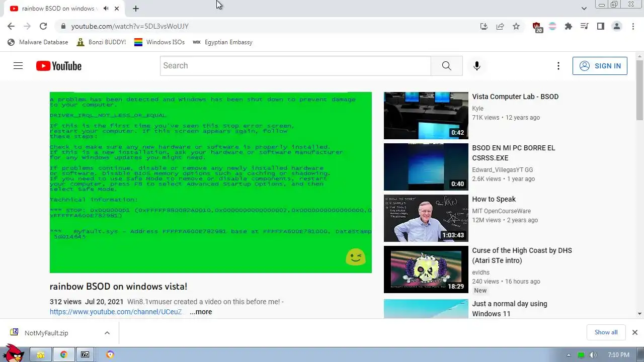Open Bonzi BUDDY! bookmark
Screen dimensions: 644x362
(x=101, y=42)
